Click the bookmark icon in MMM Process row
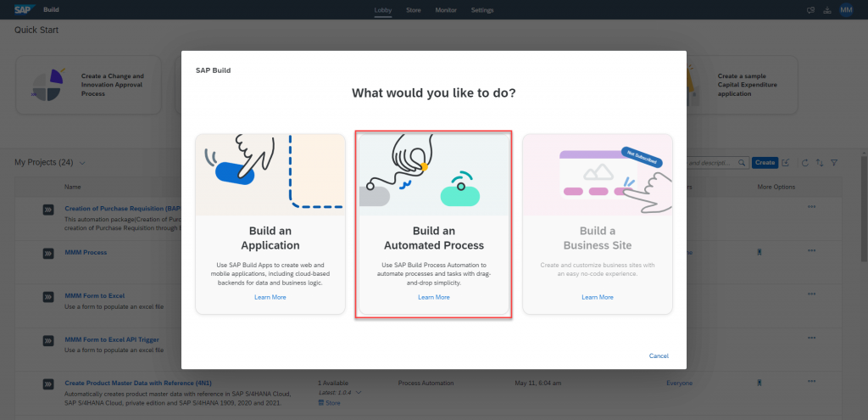Viewport: 868px width, 420px height. [760, 252]
